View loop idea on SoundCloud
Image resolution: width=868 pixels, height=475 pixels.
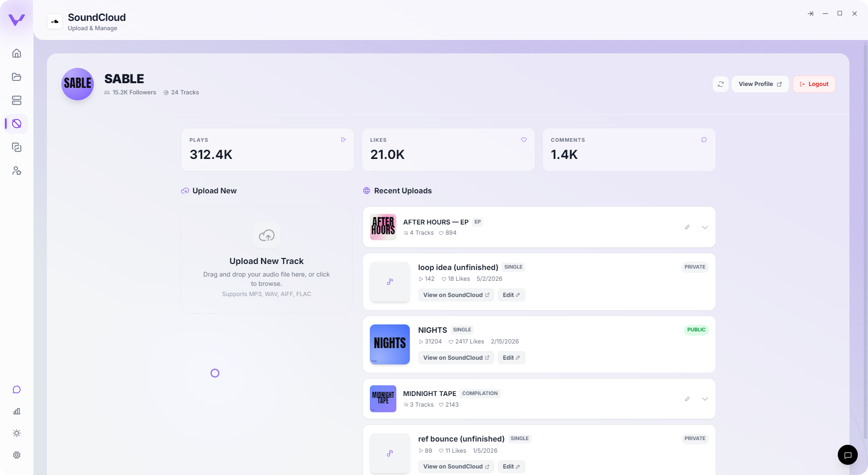coord(456,295)
